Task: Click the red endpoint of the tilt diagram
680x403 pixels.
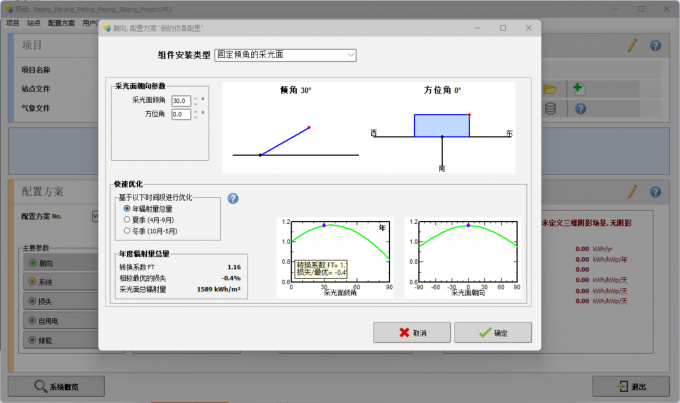Action: (x=309, y=128)
